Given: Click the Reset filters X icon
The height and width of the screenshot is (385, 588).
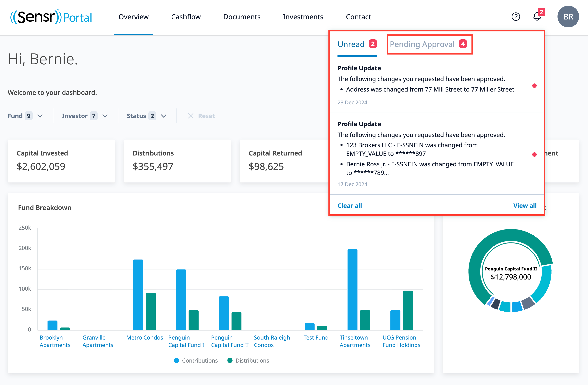Looking at the screenshot, I should click(190, 116).
